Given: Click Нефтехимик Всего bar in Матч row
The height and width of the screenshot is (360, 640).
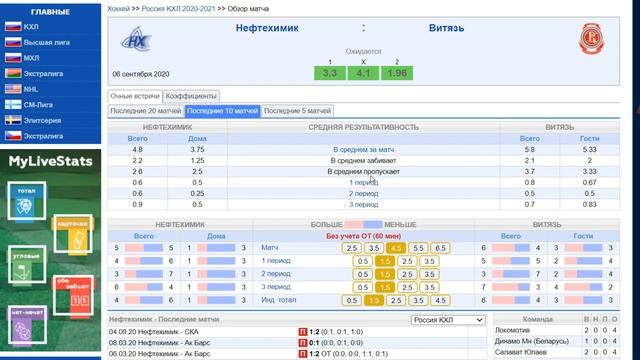Looking at the screenshot, I should 144,248.
